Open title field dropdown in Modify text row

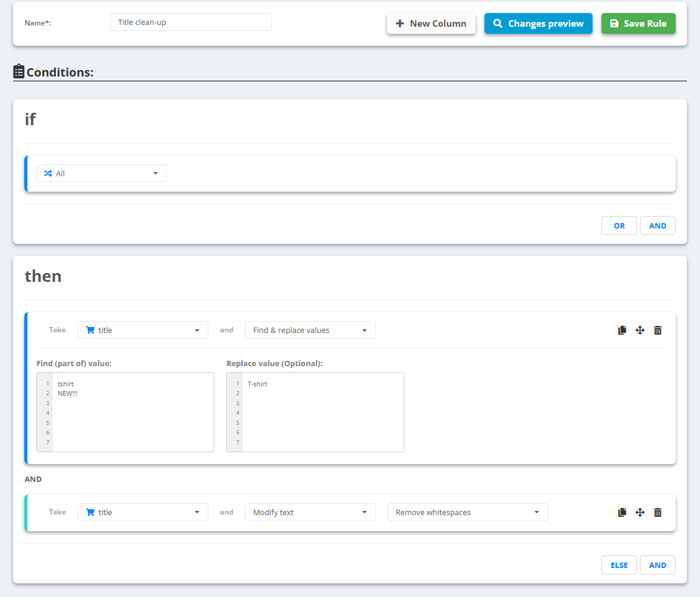tap(143, 512)
